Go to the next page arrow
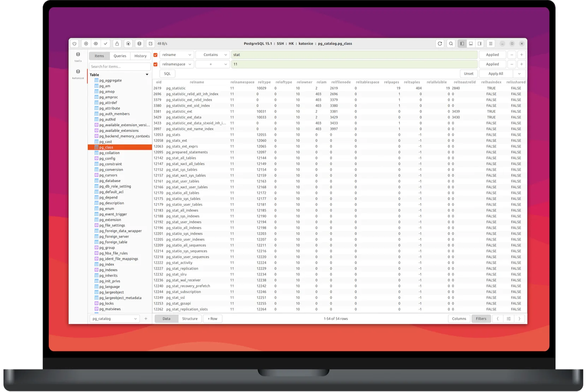This screenshot has width=586, height=392. click(x=520, y=319)
